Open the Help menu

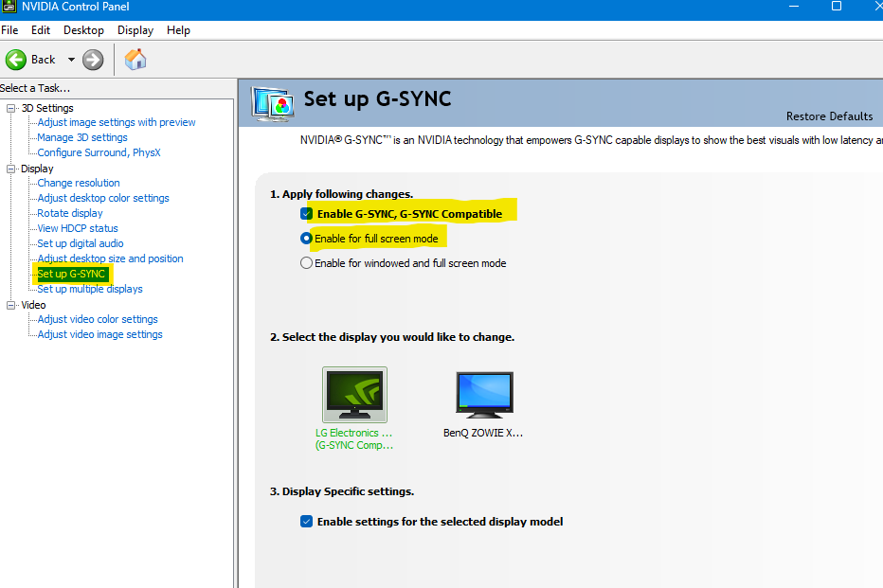[178, 30]
